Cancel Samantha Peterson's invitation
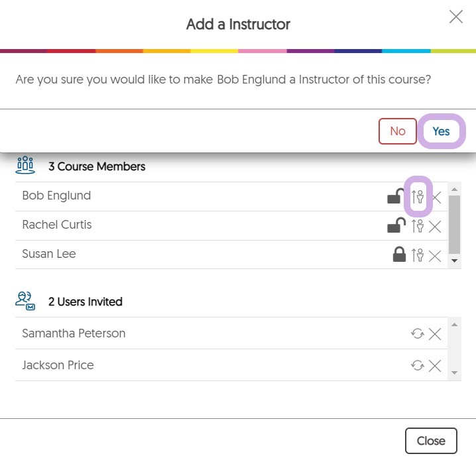 435,333
